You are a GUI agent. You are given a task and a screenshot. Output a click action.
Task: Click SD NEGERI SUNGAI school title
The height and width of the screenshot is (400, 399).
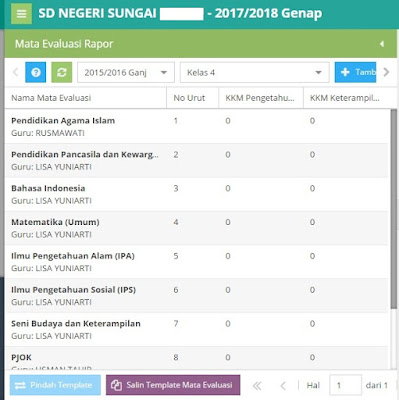tap(180, 13)
